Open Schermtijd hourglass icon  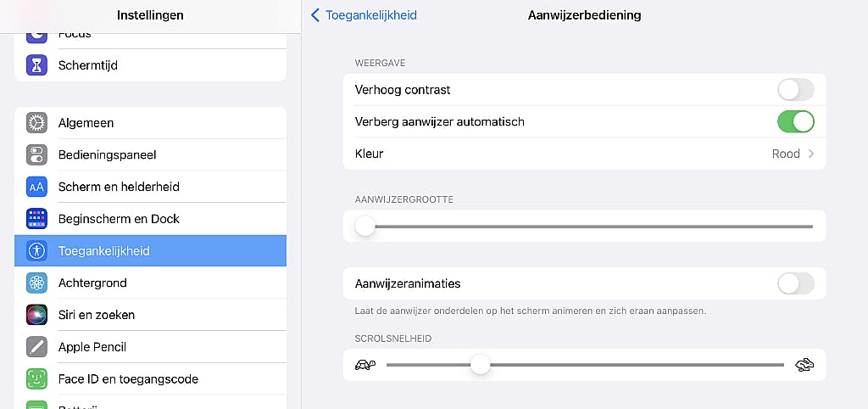point(36,65)
